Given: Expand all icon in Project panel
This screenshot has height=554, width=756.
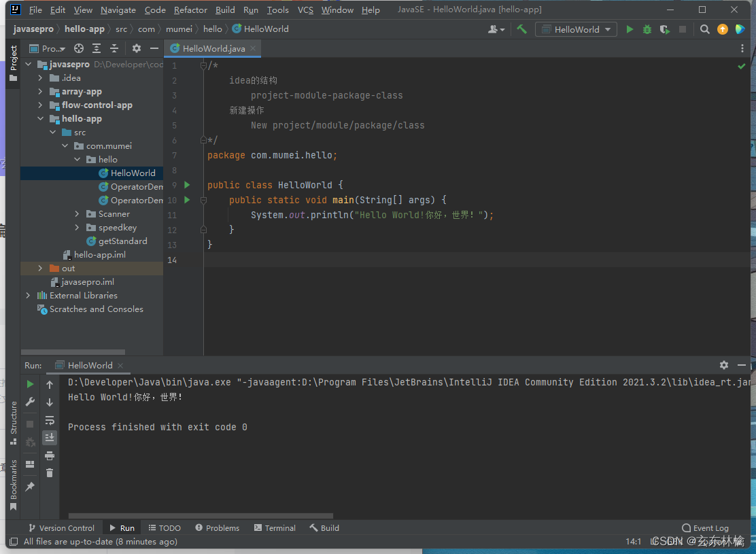Looking at the screenshot, I should click(97, 48).
